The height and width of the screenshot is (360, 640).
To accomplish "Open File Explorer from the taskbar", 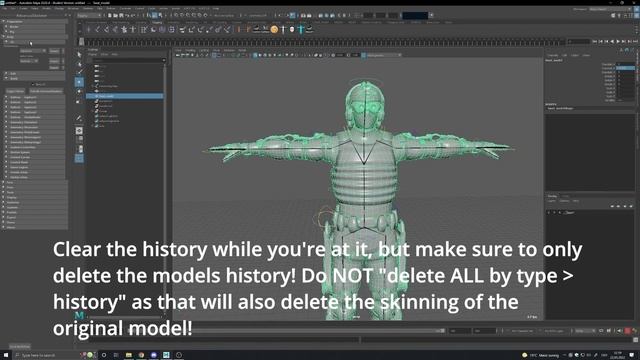I will pos(129,355).
